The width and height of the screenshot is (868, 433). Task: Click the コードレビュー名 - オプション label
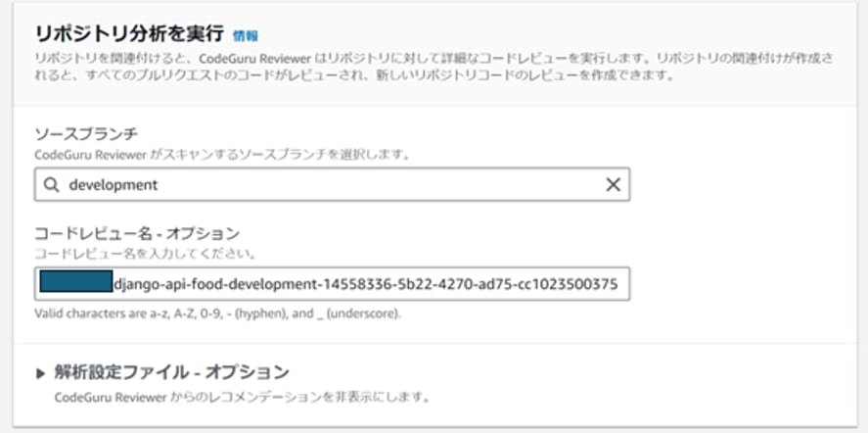tap(137, 233)
